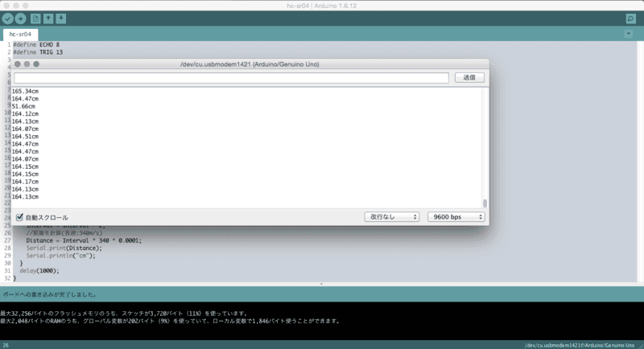Click the Upload arrow icon

(x=20, y=18)
